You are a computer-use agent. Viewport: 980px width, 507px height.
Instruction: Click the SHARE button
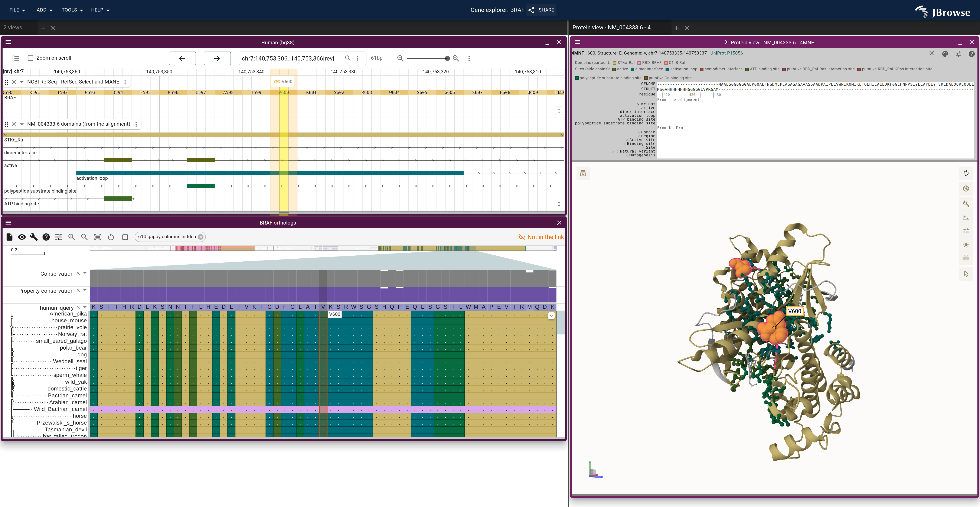pyautogui.click(x=541, y=10)
